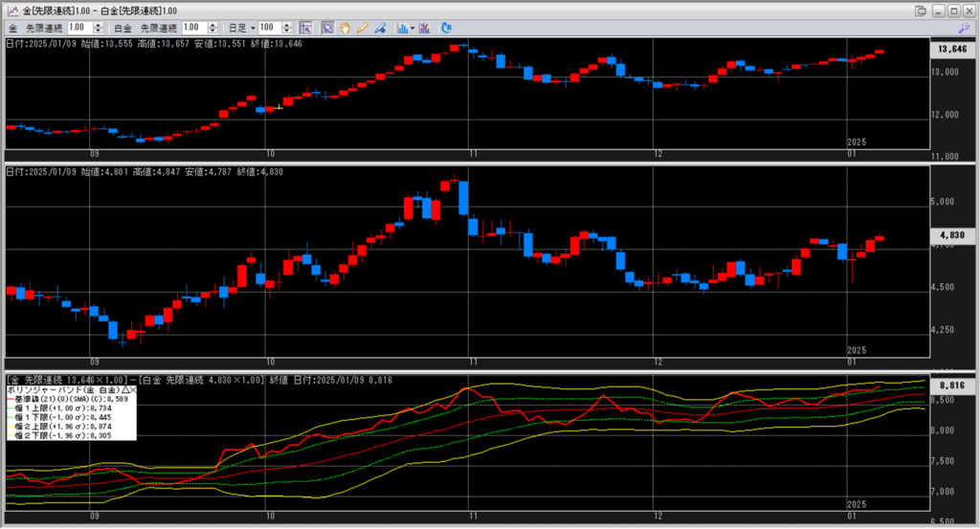The width and height of the screenshot is (980, 529).
Task: Select the arrow pointer cursor tool
Action: (x=327, y=28)
